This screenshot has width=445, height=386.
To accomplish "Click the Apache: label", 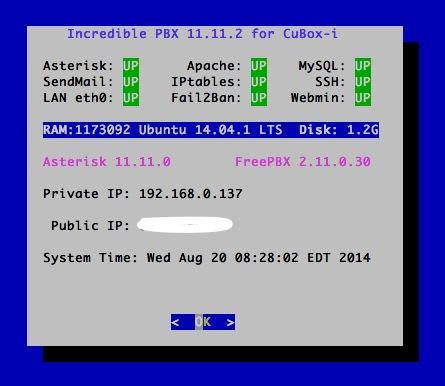I will click(214, 66).
